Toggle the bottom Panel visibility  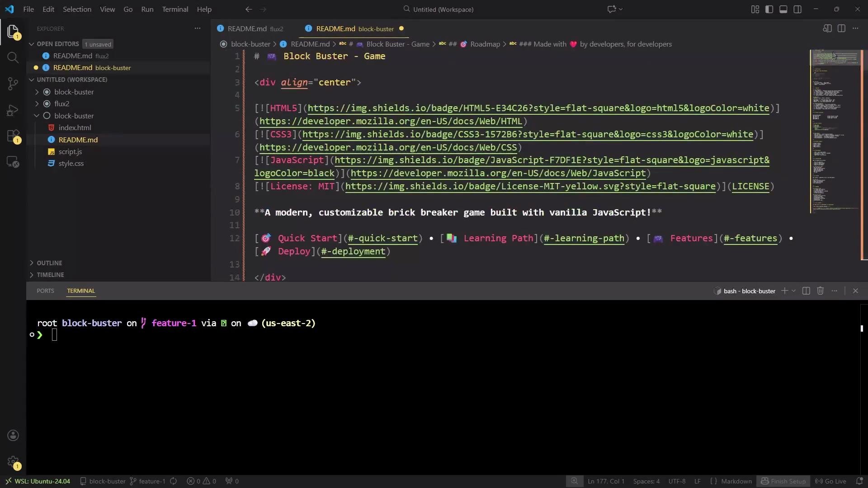[783, 9]
